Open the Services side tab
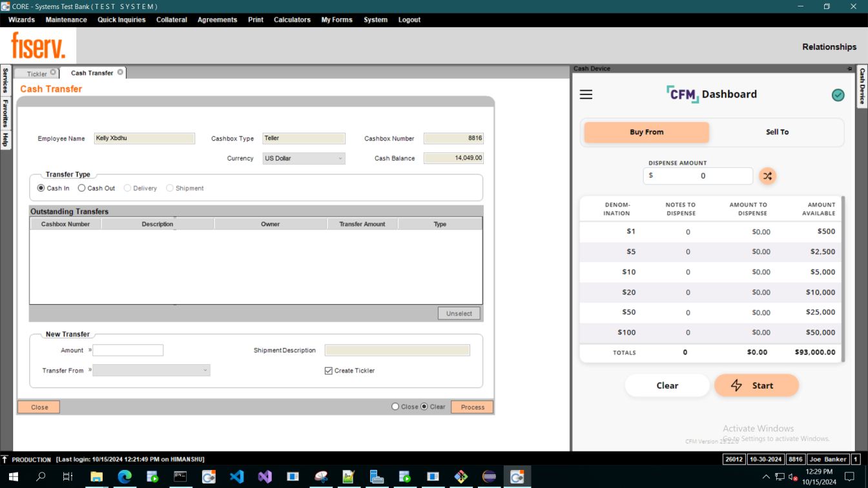868x488 pixels. (x=5, y=81)
